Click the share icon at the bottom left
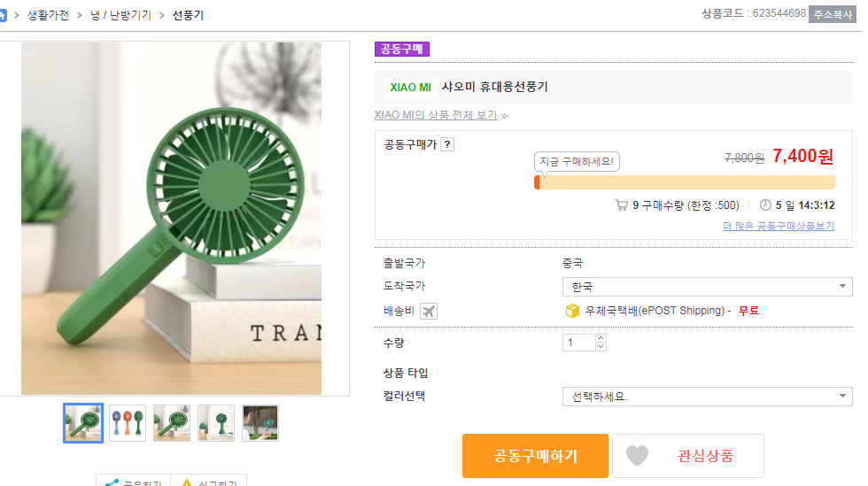This screenshot has height=486, width=868. click(x=112, y=483)
